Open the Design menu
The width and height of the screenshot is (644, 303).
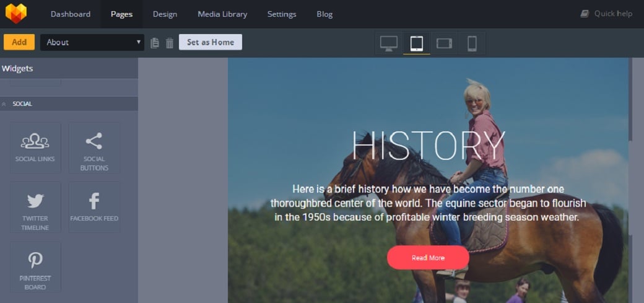165,14
